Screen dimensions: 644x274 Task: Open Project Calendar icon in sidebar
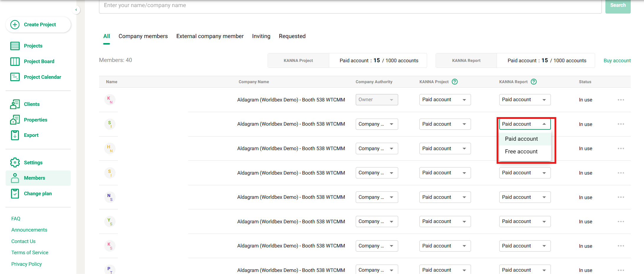(15, 77)
